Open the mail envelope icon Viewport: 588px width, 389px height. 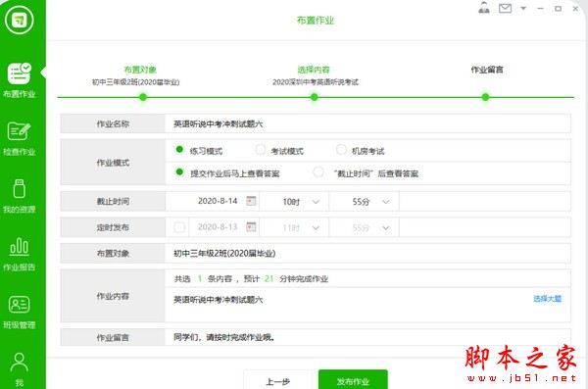505,8
